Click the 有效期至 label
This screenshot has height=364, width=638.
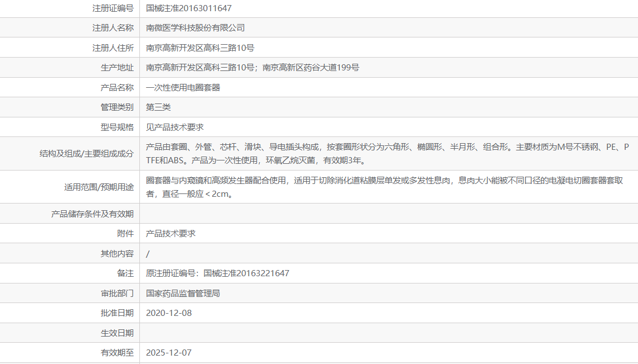(117, 353)
